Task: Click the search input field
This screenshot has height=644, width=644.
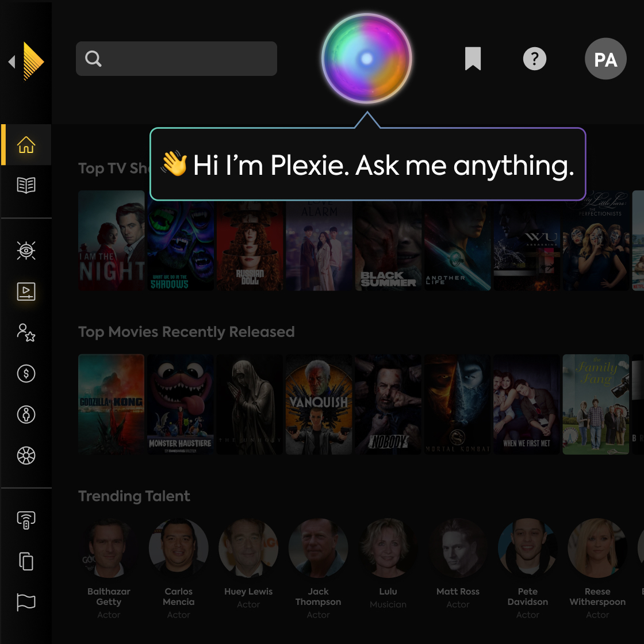Action: pos(176,58)
